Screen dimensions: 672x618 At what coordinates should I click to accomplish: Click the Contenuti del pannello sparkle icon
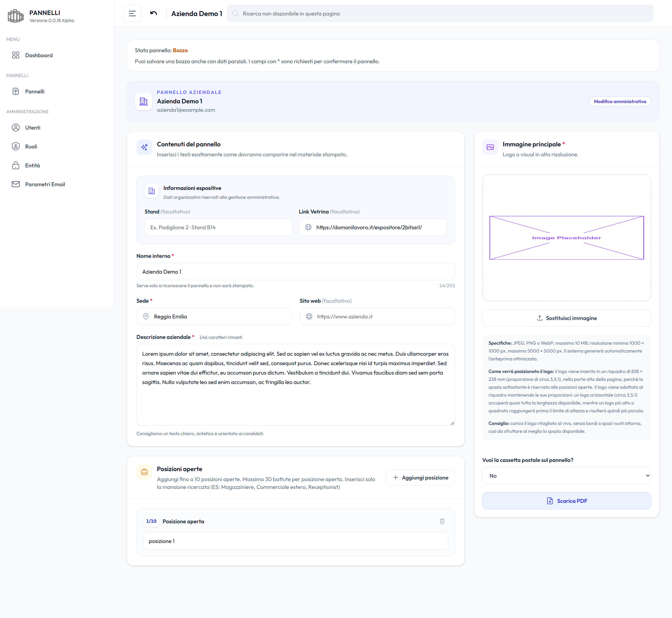pyautogui.click(x=144, y=147)
